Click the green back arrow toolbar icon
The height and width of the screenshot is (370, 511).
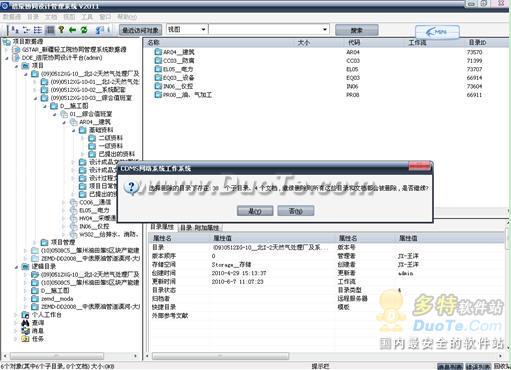click(x=72, y=30)
